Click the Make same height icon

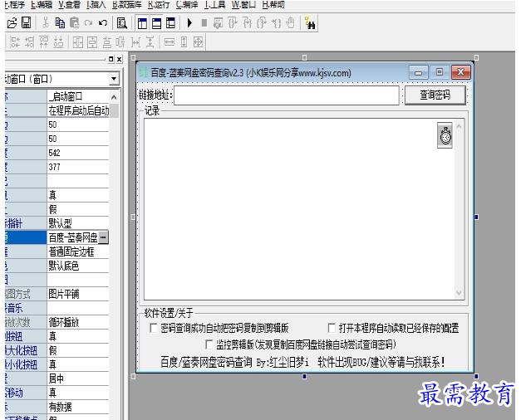[184, 42]
